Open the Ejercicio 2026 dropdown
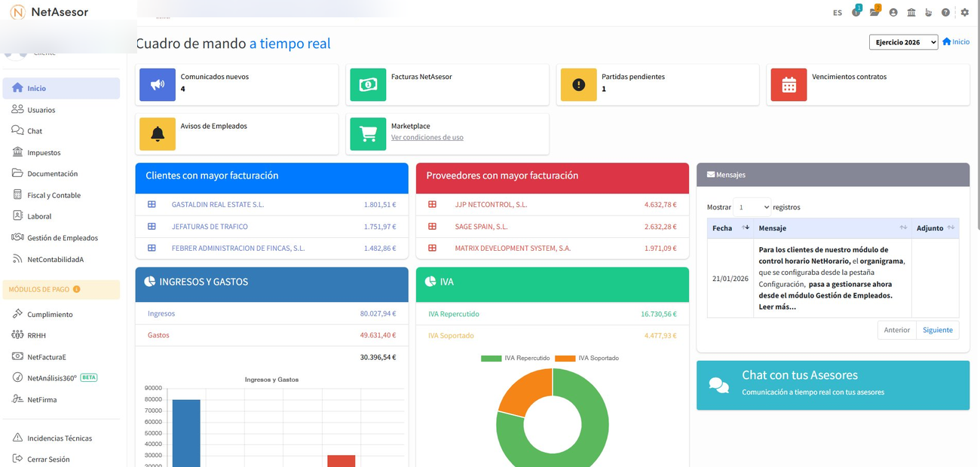980x467 pixels. 903,42
